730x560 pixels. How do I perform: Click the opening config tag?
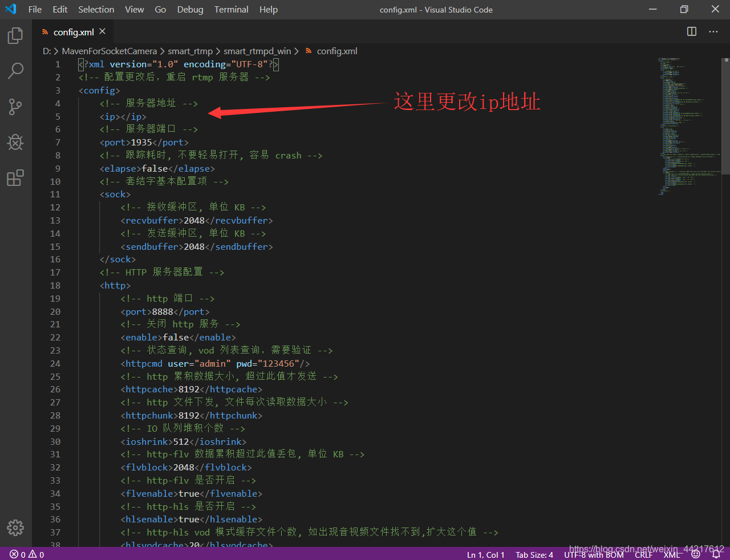99,91
